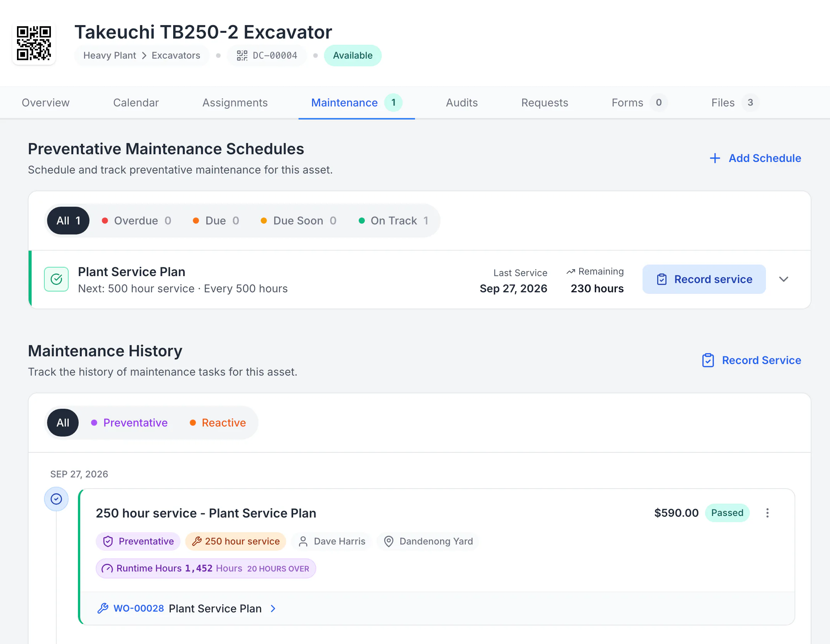Open the Heavy Plant breadcrumb

(x=110, y=56)
